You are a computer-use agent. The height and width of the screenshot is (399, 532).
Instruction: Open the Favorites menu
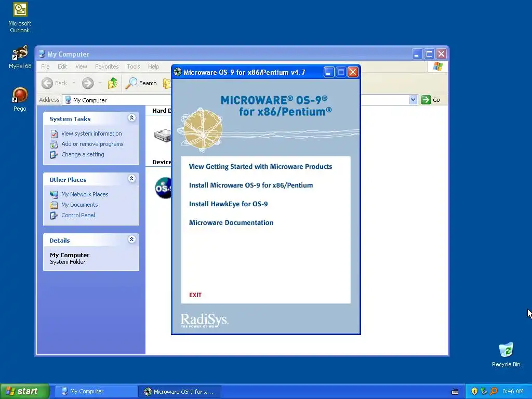tap(107, 66)
